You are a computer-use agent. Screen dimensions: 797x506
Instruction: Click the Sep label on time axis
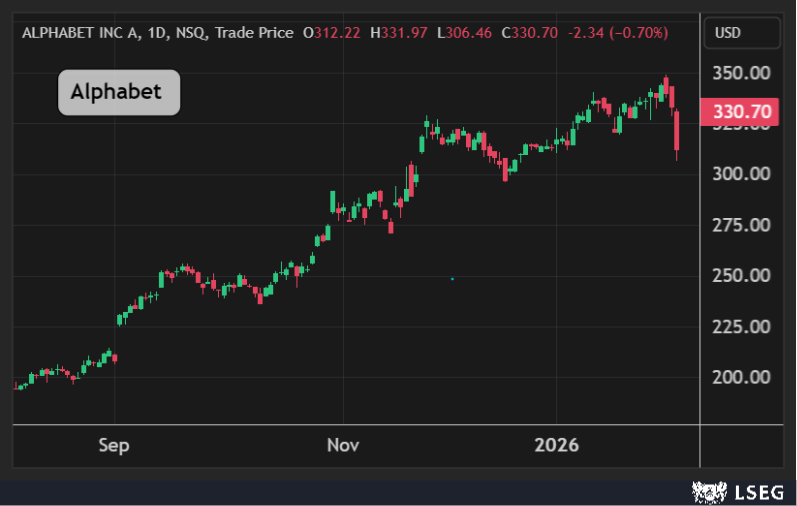coord(114,445)
